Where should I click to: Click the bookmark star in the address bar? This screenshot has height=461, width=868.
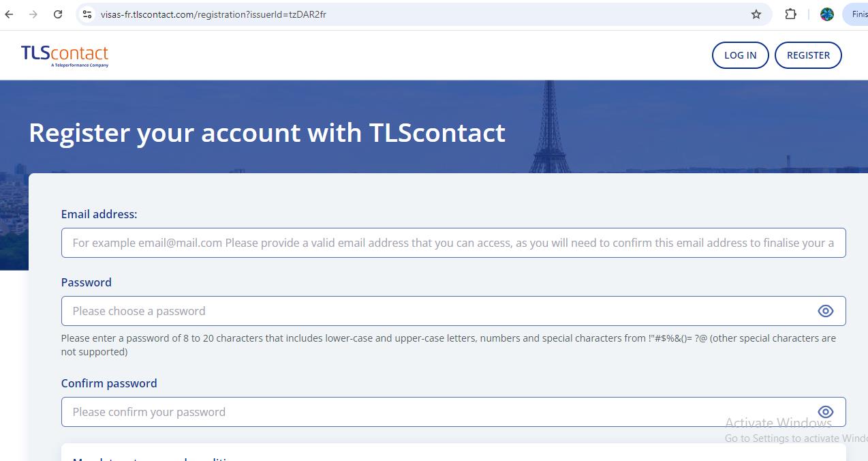click(756, 14)
